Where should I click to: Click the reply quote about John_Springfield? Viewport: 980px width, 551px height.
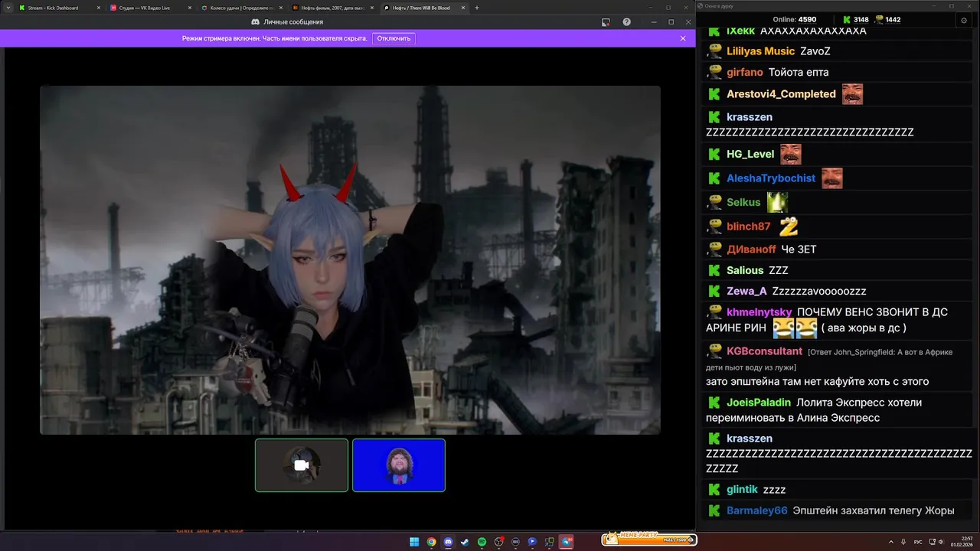[831, 360]
